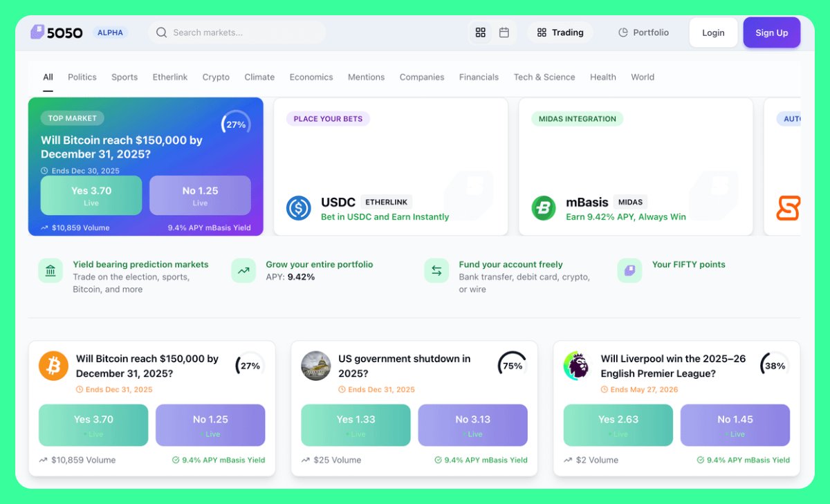The height and width of the screenshot is (504, 830).
Task: Click the Premier League lion icon
Action: [x=578, y=366]
